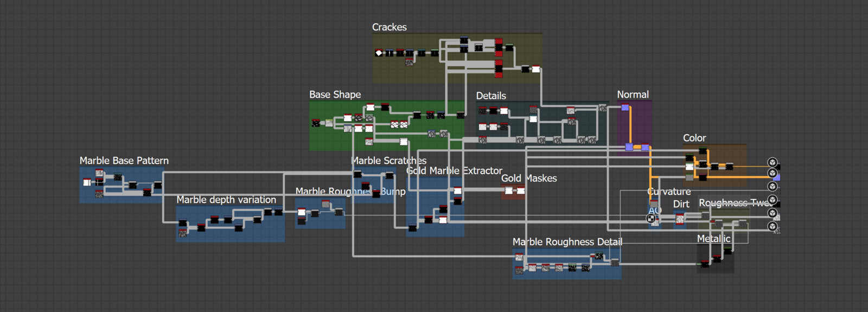Image resolution: width=868 pixels, height=312 pixels.
Task: Select the right white node in Gold Maskes
Action: coord(521,190)
